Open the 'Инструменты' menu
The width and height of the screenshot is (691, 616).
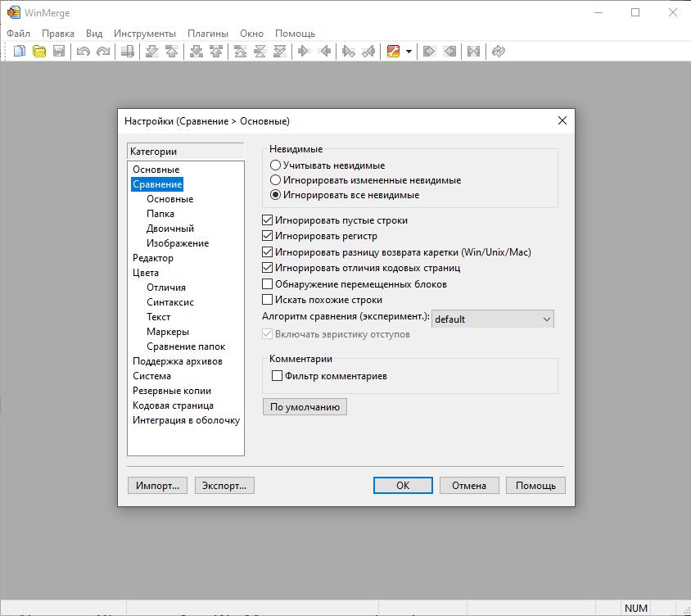click(x=145, y=34)
